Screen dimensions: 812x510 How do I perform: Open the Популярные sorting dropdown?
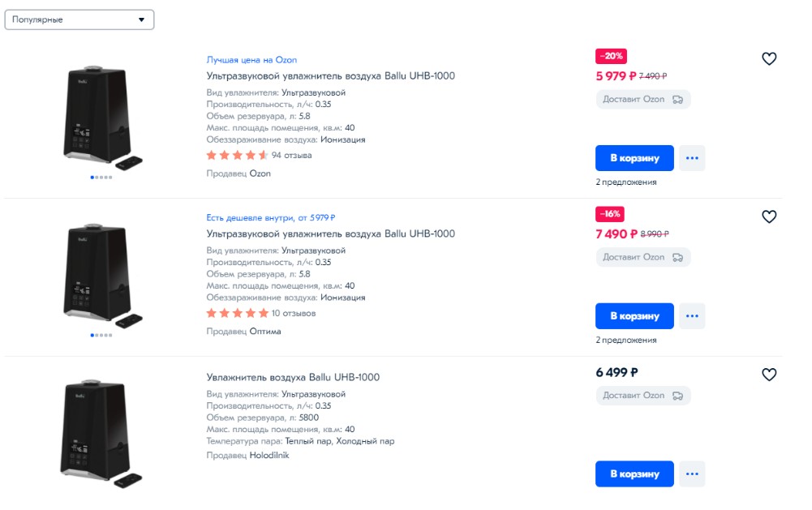[79, 19]
